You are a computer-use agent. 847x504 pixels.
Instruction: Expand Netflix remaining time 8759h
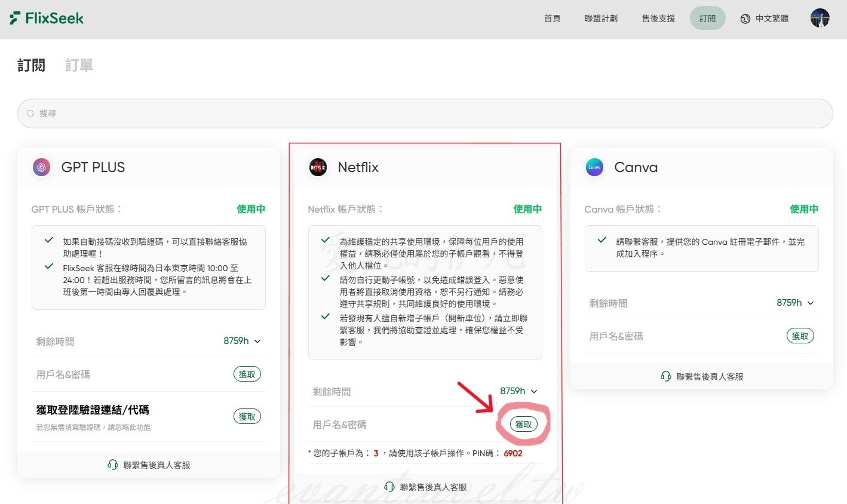(518, 391)
